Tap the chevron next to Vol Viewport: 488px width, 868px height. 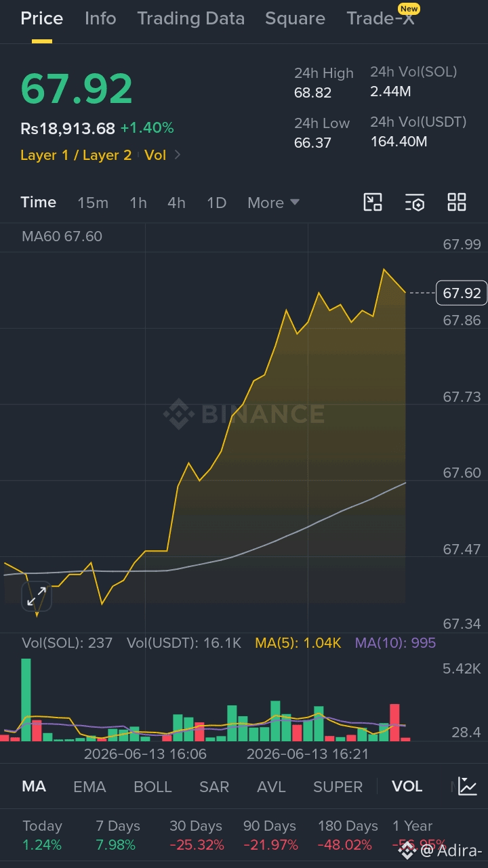[178, 155]
